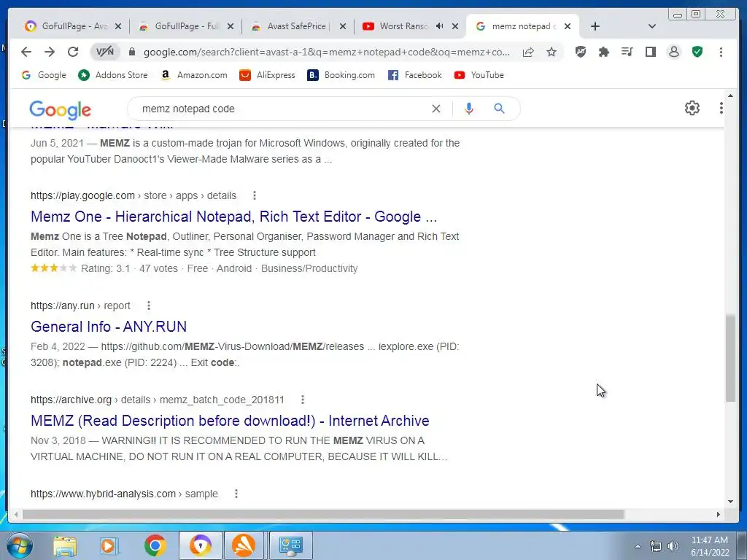747x560 pixels.
Task: Open the Booking.com bookmark
Action: (x=341, y=75)
